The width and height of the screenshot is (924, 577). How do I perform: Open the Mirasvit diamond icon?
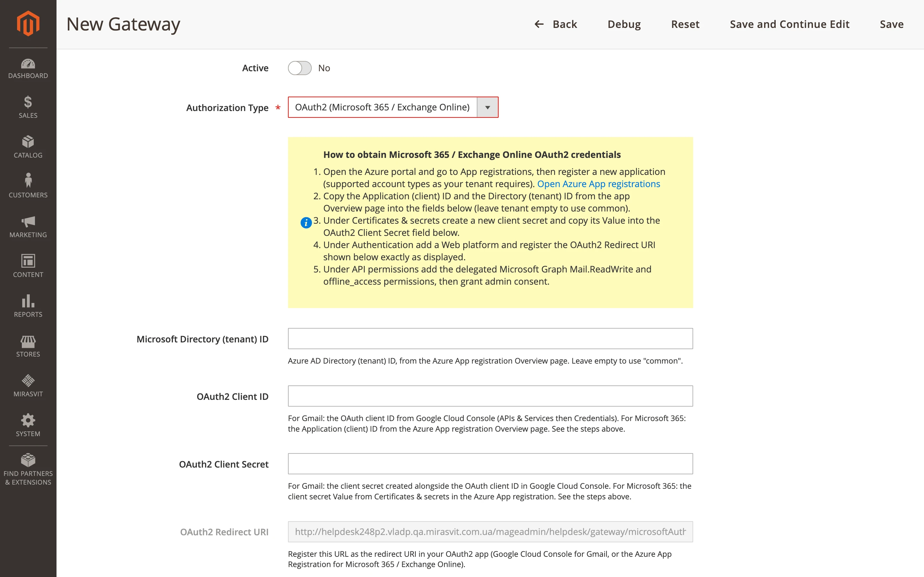[28, 381]
